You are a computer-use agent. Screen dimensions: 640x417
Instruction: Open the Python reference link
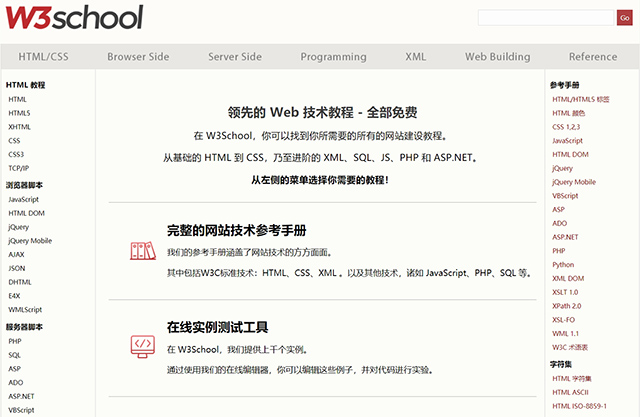coord(563,265)
